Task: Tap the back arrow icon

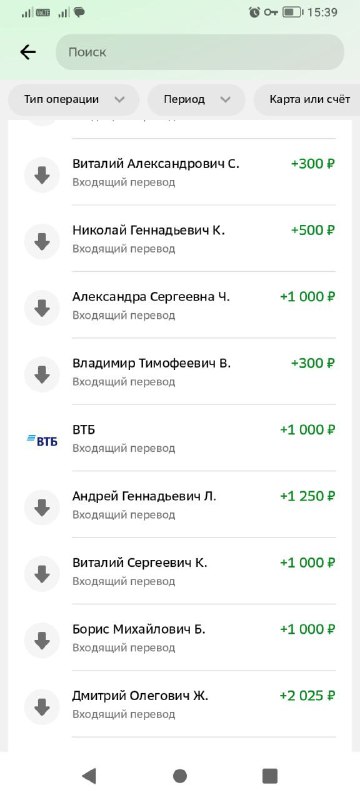Action: pyautogui.click(x=28, y=52)
